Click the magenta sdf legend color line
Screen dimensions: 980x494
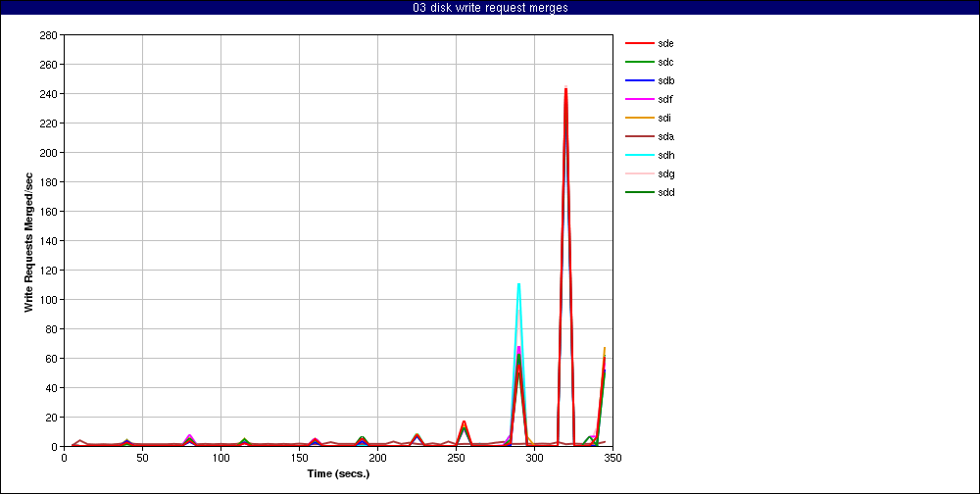pos(639,99)
